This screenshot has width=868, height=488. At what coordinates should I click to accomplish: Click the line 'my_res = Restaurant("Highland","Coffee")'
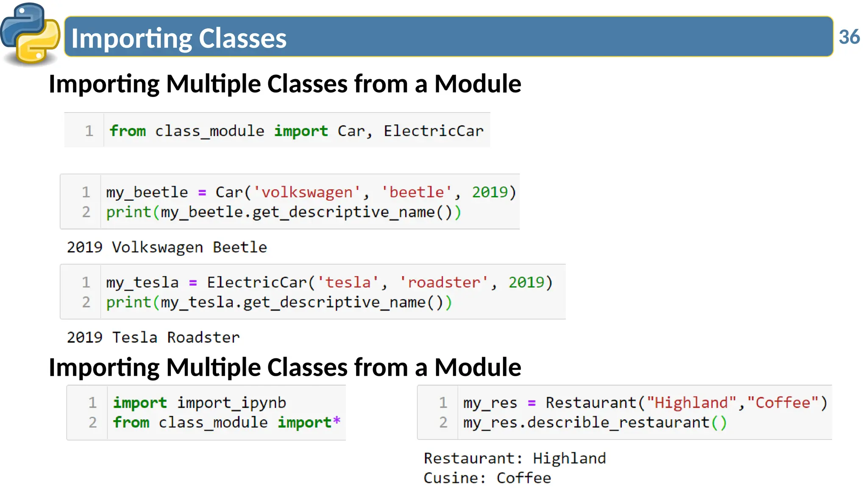(645, 403)
